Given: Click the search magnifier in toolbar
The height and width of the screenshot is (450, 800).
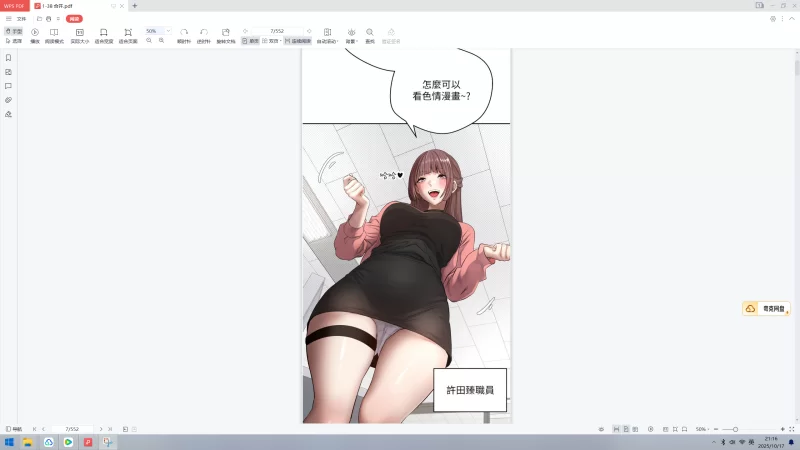Looking at the screenshot, I should (370, 33).
